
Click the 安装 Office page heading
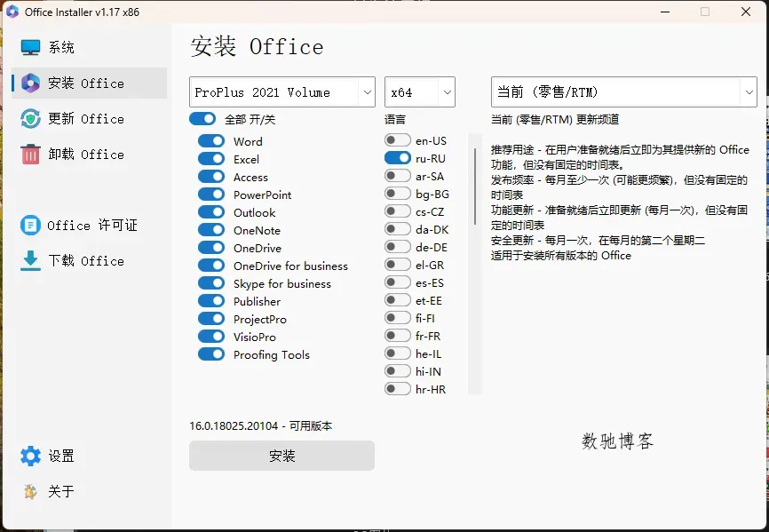click(257, 46)
